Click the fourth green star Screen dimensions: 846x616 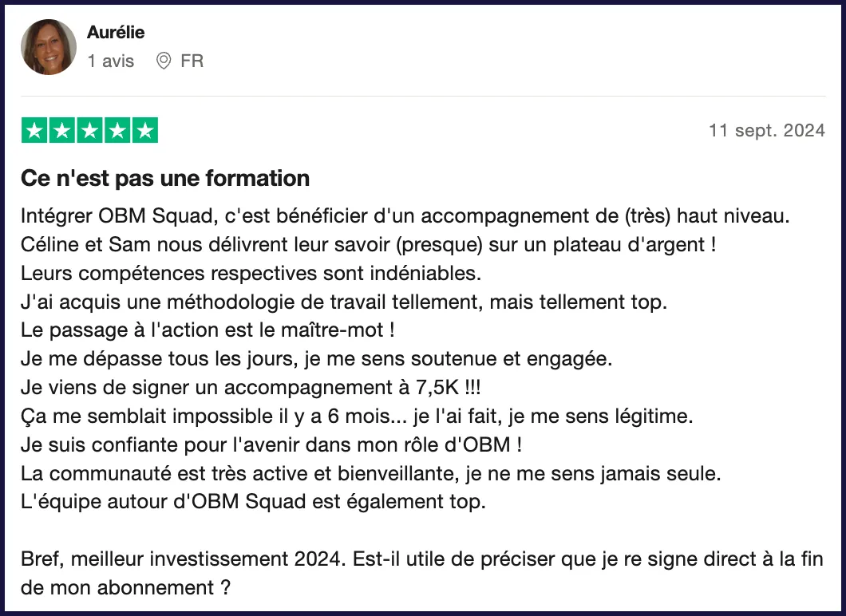pos(117,130)
